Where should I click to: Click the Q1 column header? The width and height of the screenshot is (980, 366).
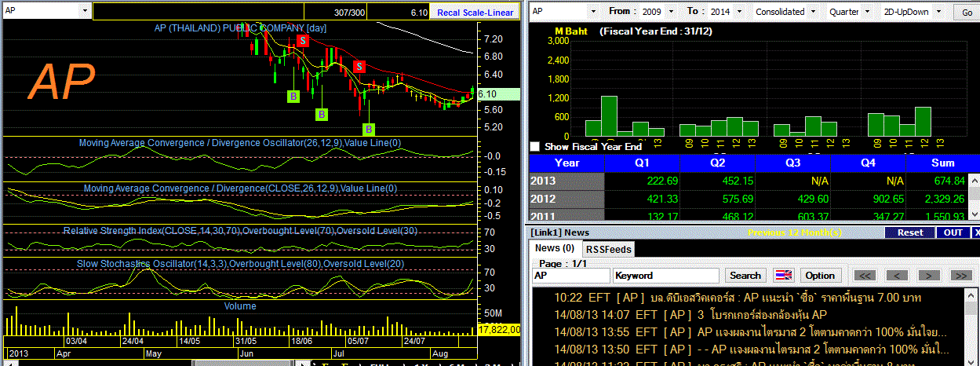tap(642, 163)
